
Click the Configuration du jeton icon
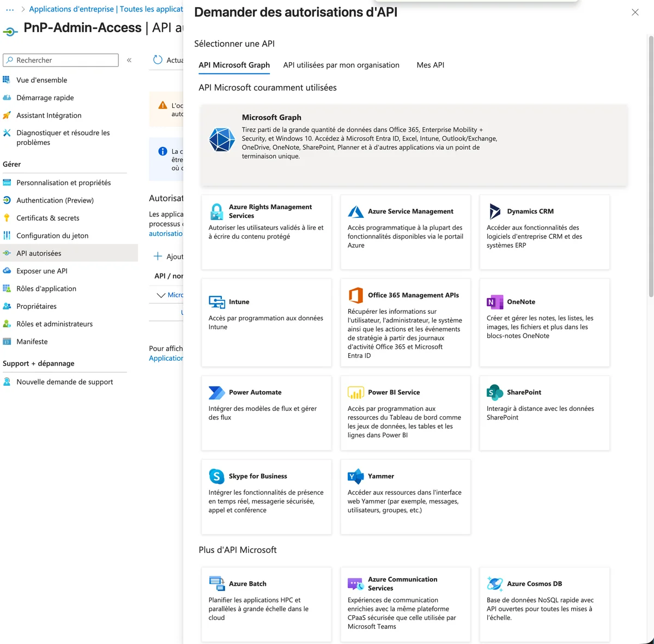coord(7,235)
